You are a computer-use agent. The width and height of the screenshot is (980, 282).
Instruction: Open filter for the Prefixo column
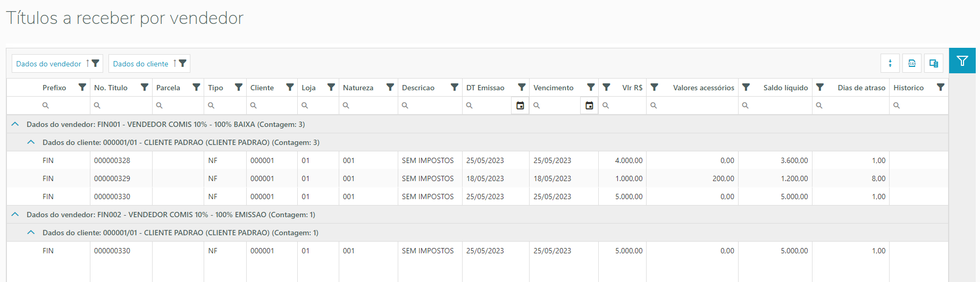(82, 88)
